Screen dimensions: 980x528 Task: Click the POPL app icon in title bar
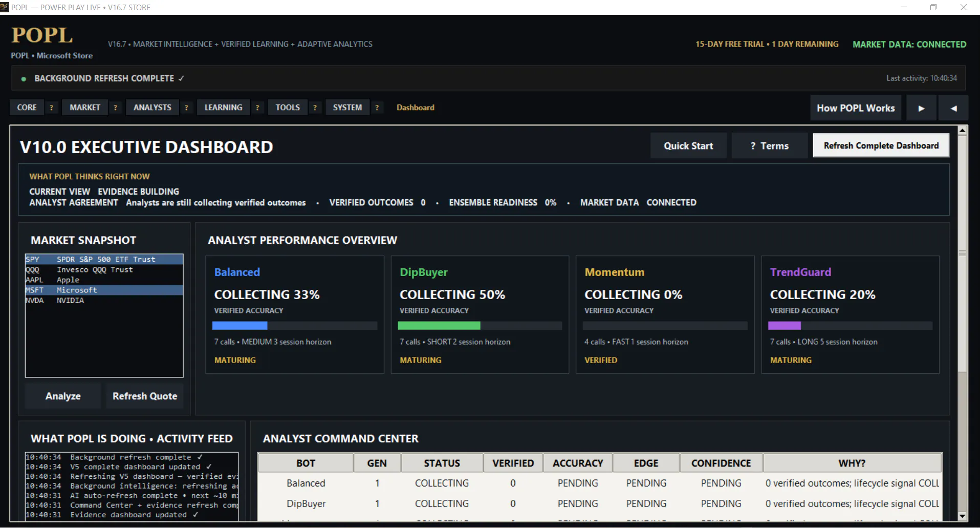5,7
